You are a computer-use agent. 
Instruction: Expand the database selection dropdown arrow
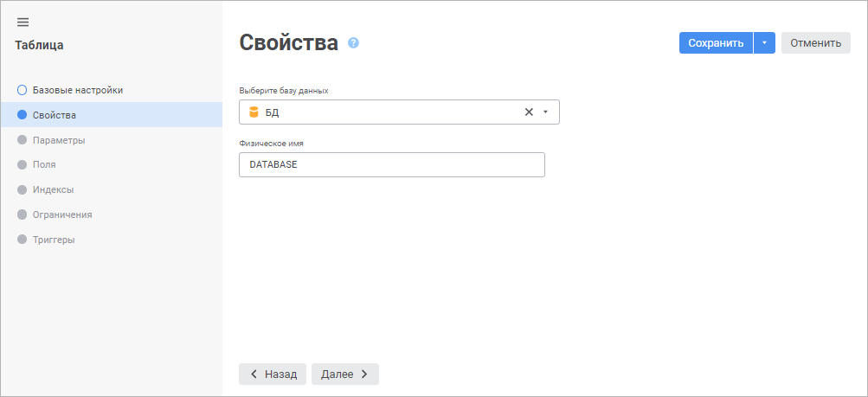[545, 112]
